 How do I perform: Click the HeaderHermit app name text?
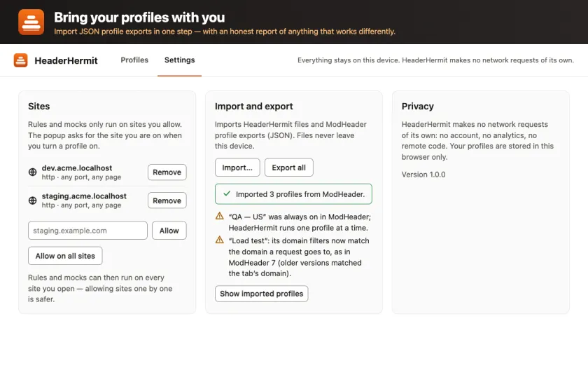point(66,60)
